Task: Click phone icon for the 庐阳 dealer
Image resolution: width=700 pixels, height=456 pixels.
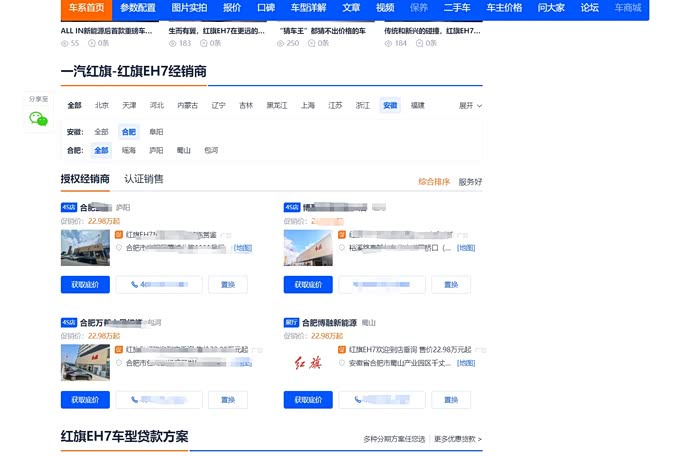Action: pos(134,285)
